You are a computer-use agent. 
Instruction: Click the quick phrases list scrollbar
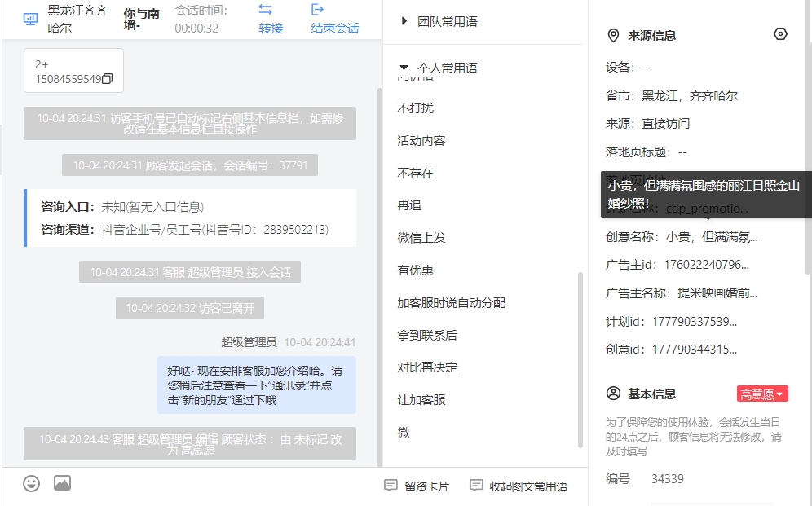580,359
